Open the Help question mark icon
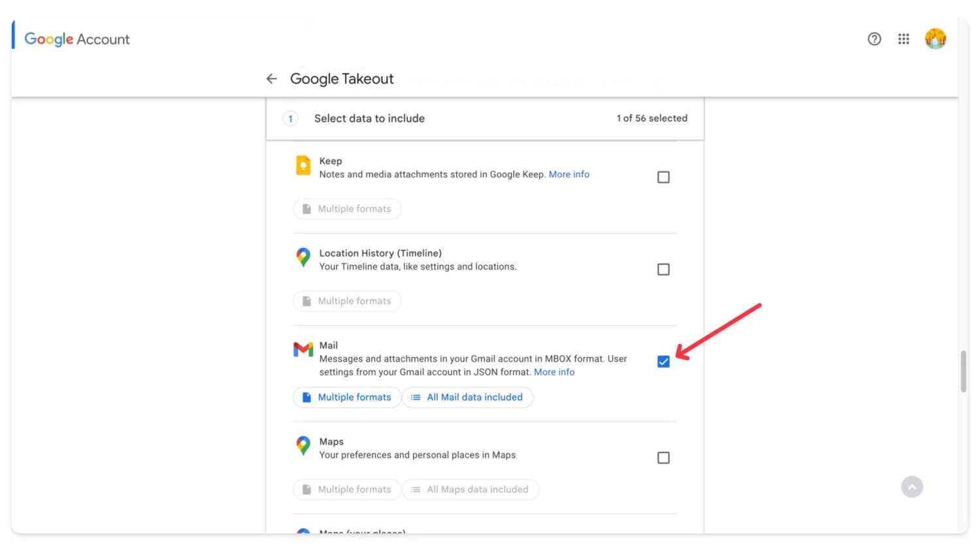Screen dimensions: 980x551 pyautogui.click(x=874, y=39)
